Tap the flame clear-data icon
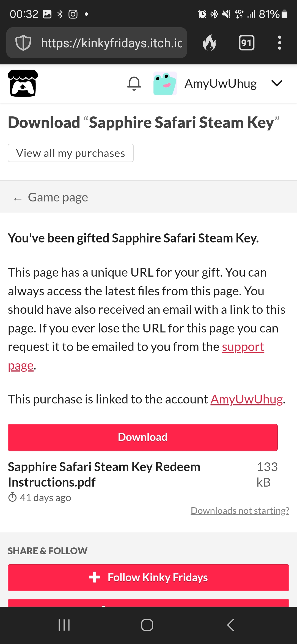297x644 pixels. [x=209, y=43]
